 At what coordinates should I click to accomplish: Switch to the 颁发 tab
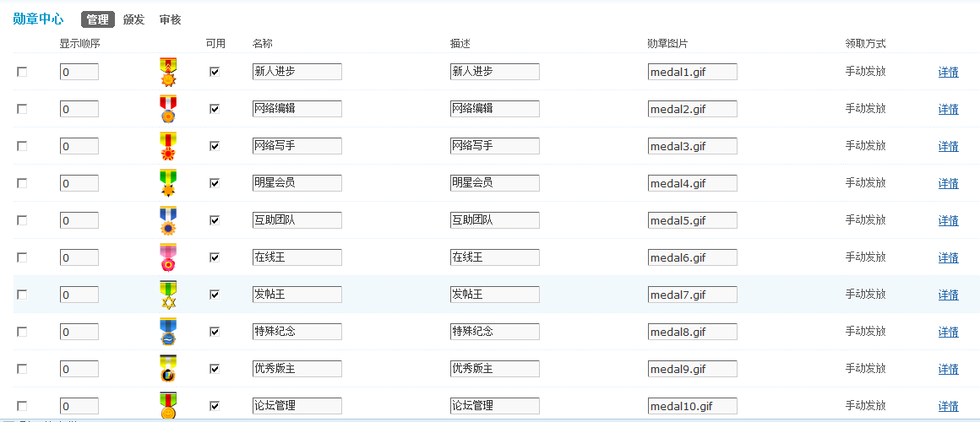click(133, 20)
